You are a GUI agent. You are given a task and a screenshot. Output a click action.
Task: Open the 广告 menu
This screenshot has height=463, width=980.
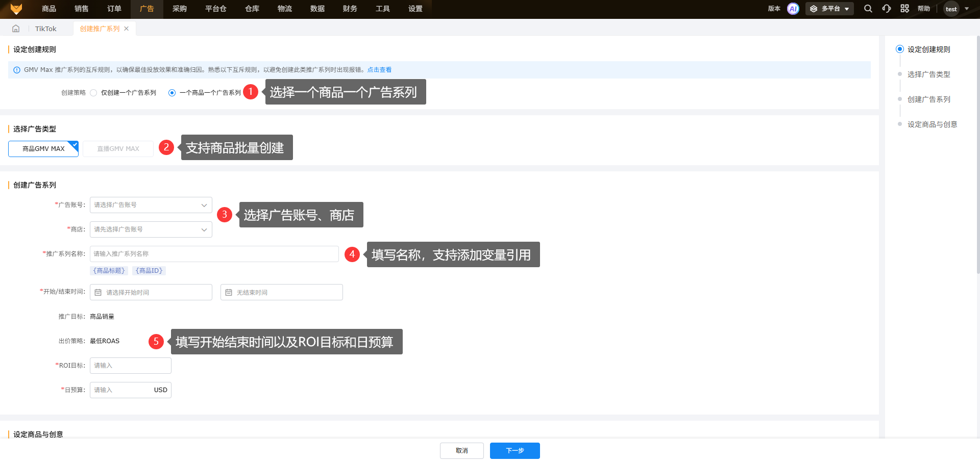(146, 9)
